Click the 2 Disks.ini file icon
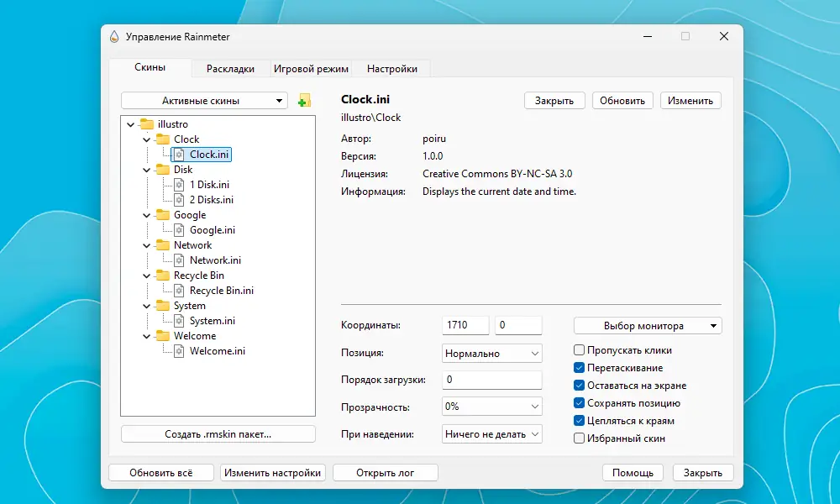Image resolution: width=840 pixels, height=504 pixels. [179, 200]
